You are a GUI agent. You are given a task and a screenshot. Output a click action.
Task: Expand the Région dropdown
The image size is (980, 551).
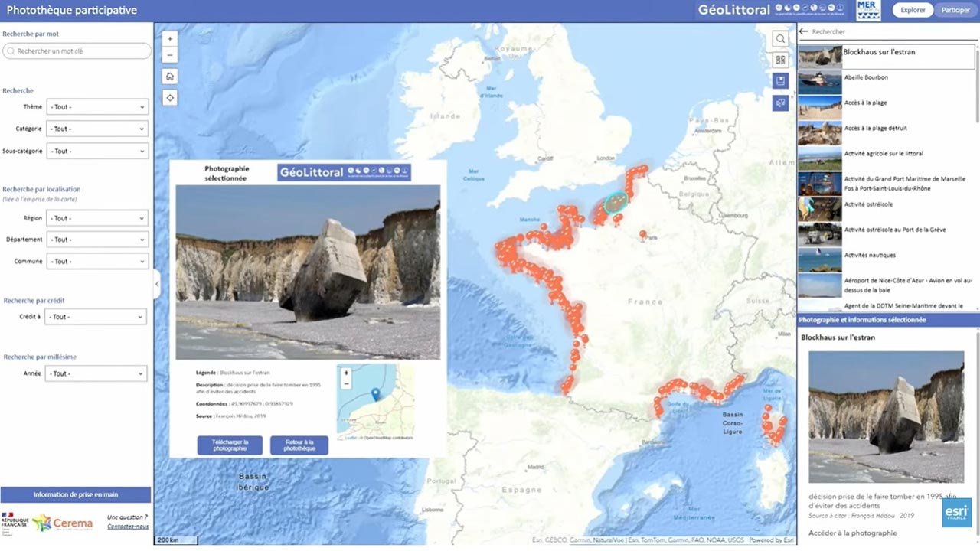pos(96,218)
